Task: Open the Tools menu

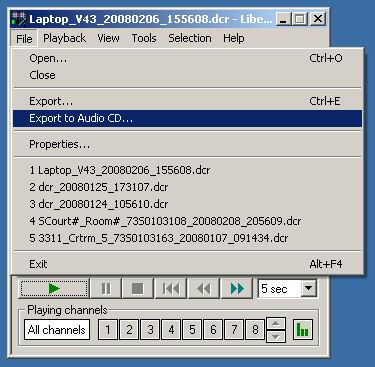Action: (144, 38)
